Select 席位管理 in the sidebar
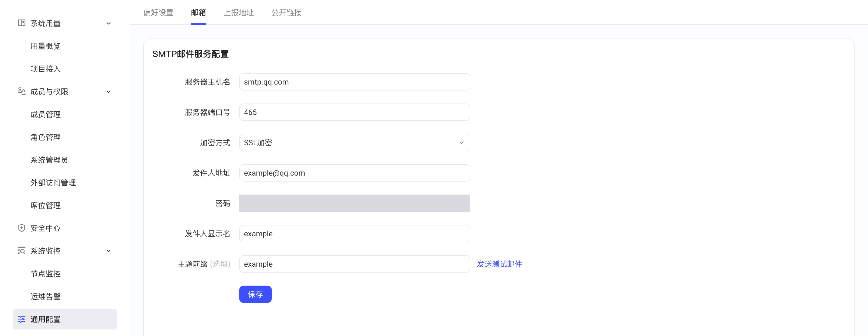Viewport: 868px width, 336px height. click(46, 205)
